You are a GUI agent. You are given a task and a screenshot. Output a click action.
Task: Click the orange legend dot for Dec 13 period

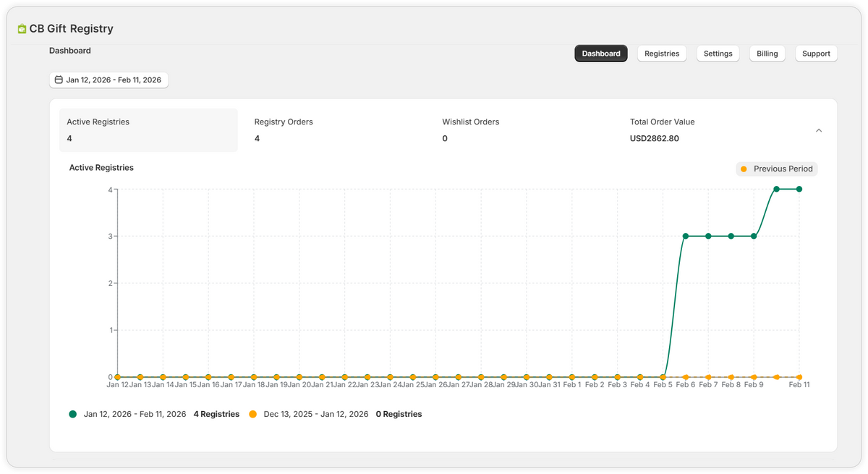252,414
